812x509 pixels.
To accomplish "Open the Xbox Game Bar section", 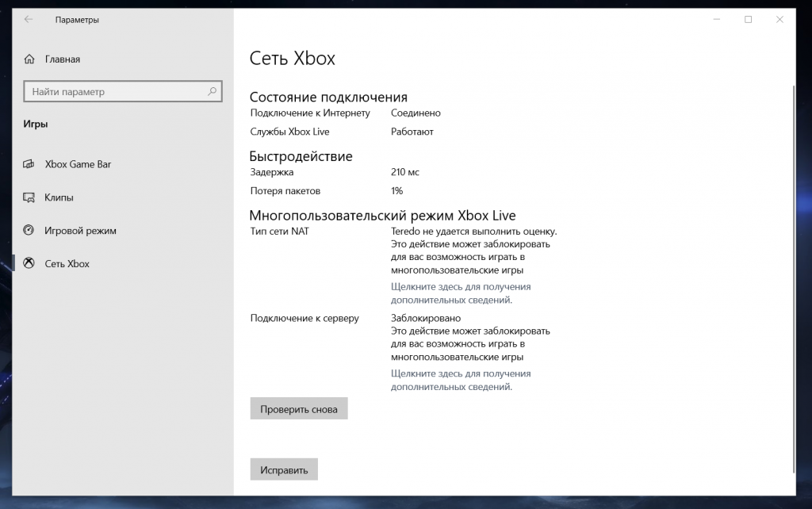I will click(x=78, y=164).
